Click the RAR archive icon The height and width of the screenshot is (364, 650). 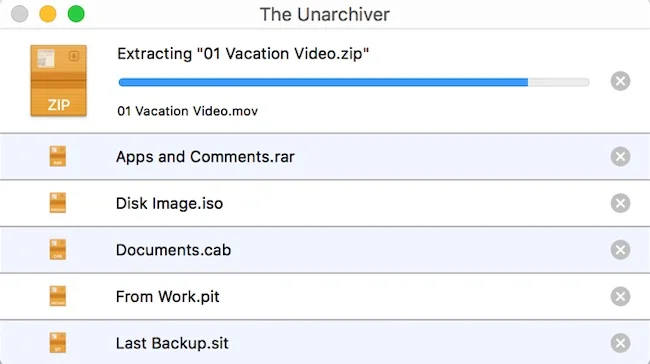(x=58, y=156)
